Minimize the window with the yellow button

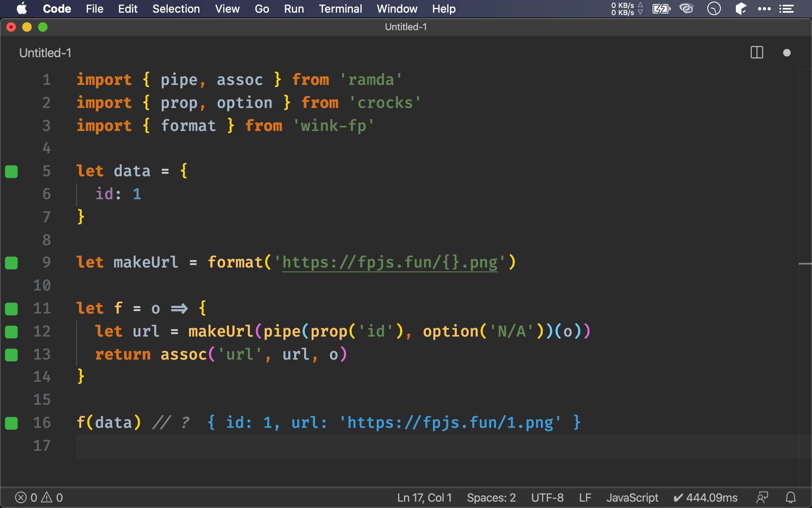click(x=27, y=27)
